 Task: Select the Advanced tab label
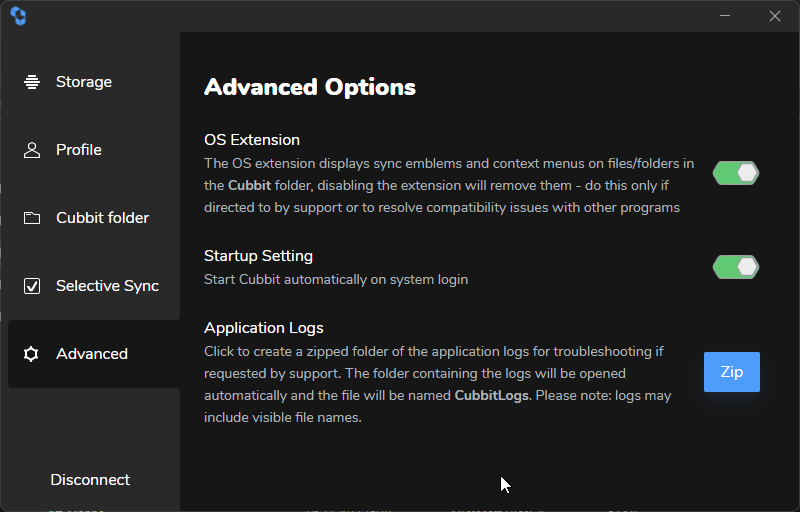(x=92, y=354)
